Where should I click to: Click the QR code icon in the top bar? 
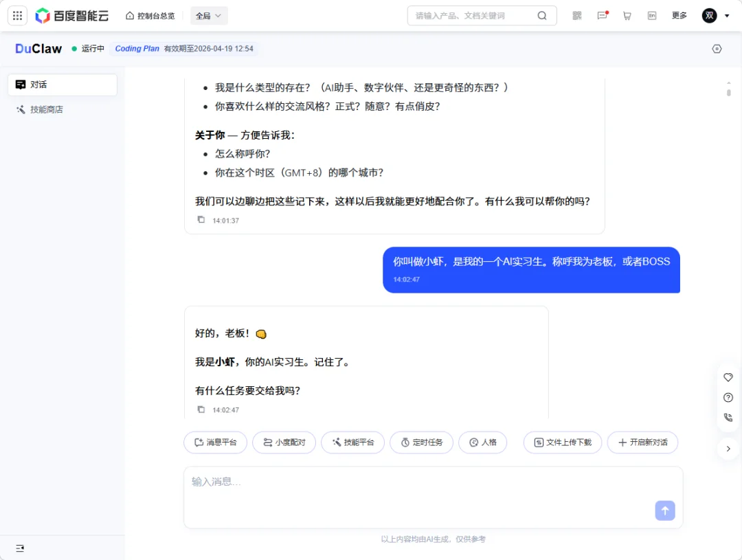577,16
